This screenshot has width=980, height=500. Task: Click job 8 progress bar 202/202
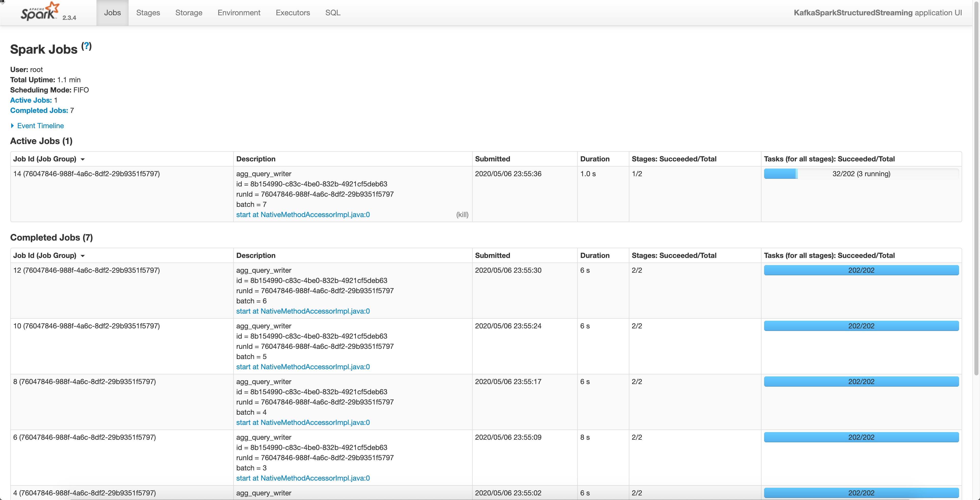(861, 382)
